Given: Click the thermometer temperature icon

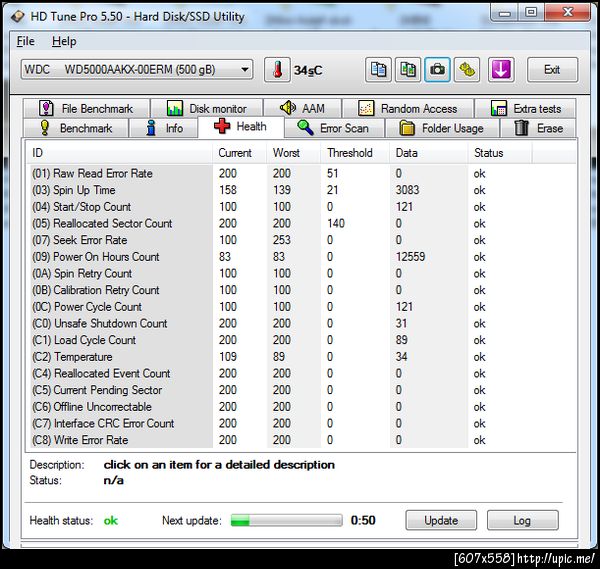Looking at the screenshot, I should [x=277, y=70].
